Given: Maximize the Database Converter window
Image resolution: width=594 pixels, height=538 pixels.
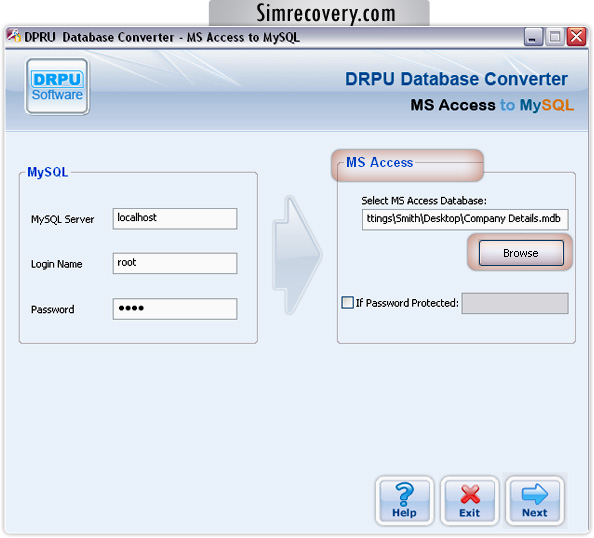Looking at the screenshot, I should [555, 37].
